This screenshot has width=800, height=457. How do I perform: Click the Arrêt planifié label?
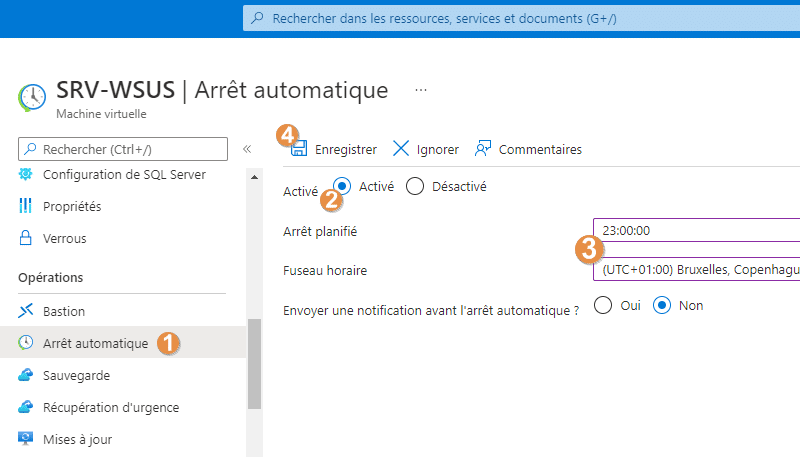click(x=320, y=232)
